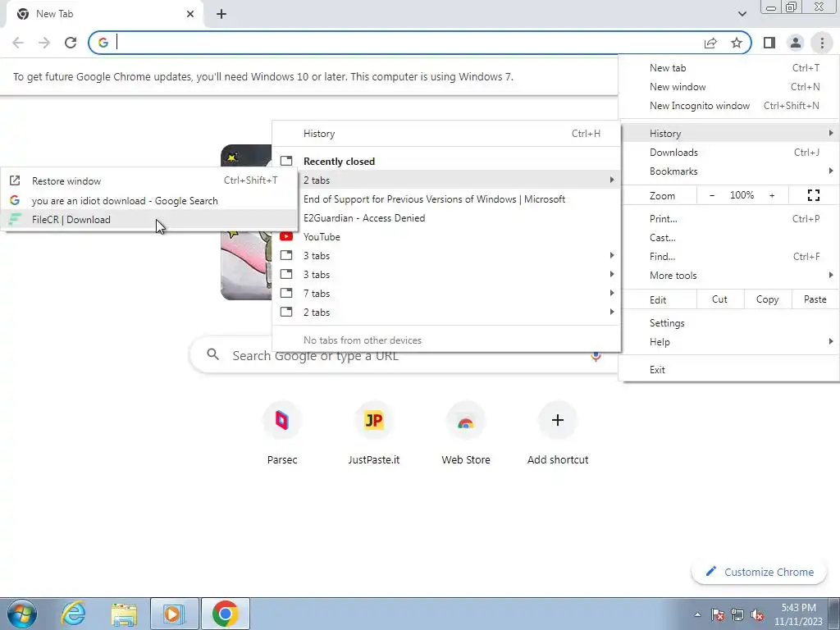Open a New Incognito window

click(729, 106)
